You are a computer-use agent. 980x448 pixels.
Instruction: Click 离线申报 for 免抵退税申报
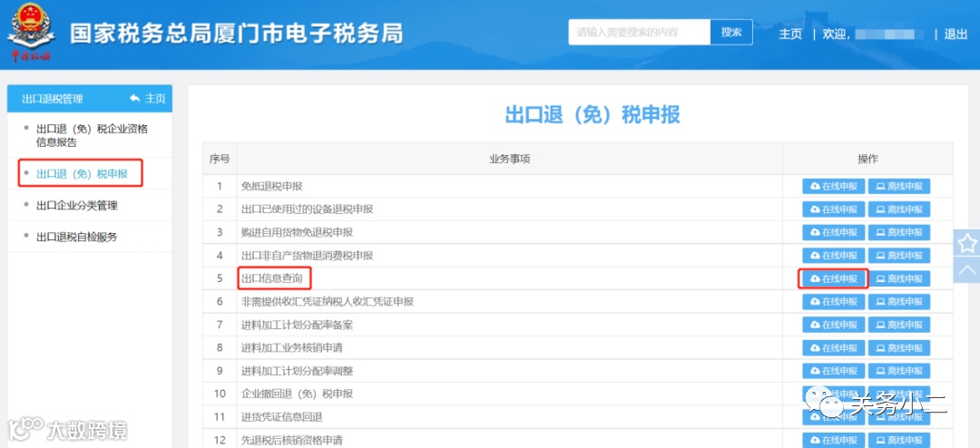click(898, 186)
